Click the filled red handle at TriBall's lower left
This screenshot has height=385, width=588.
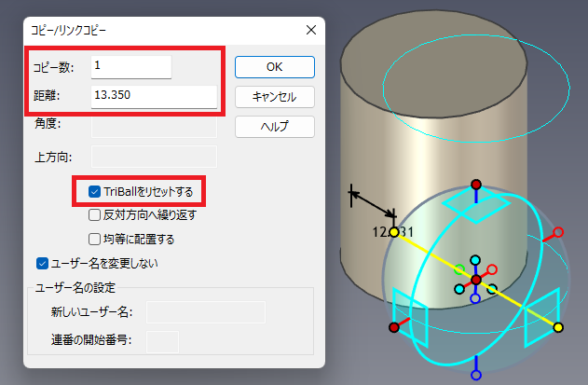click(x=394, y=327)
